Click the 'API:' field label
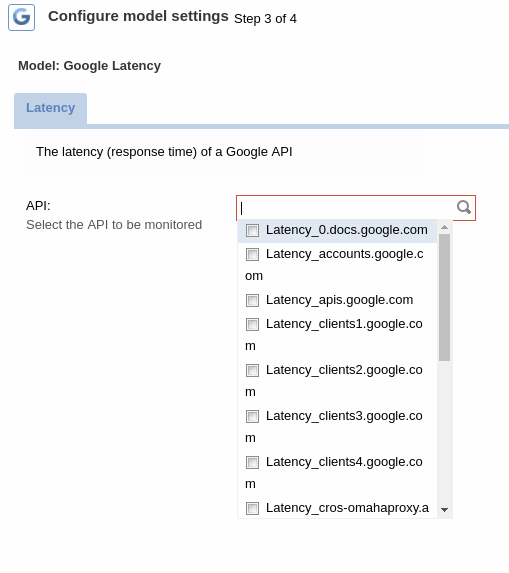The width and height of the screenshot is (509, 573). 38,206
